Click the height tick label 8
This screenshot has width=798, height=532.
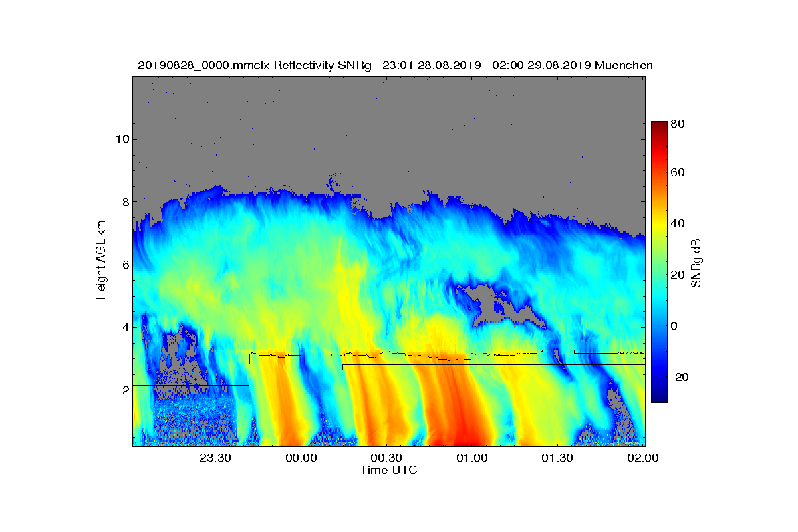click(124, 201)
